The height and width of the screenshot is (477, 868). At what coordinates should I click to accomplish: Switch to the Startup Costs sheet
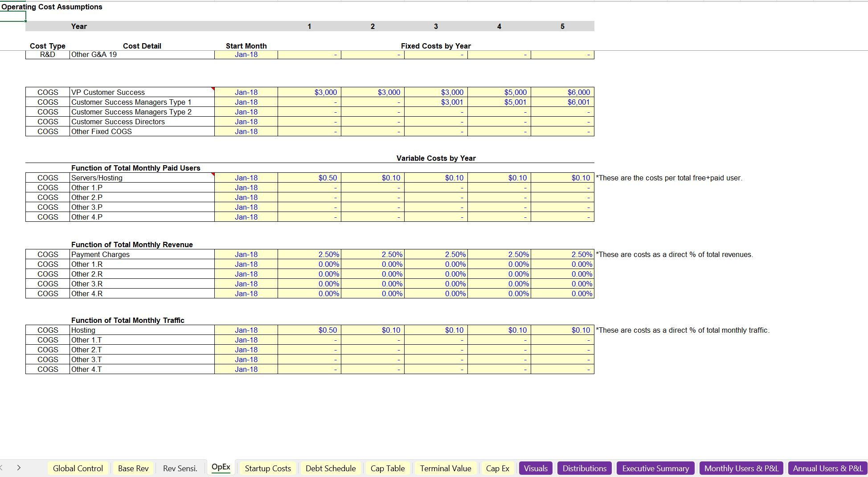(x=267, y=468)
